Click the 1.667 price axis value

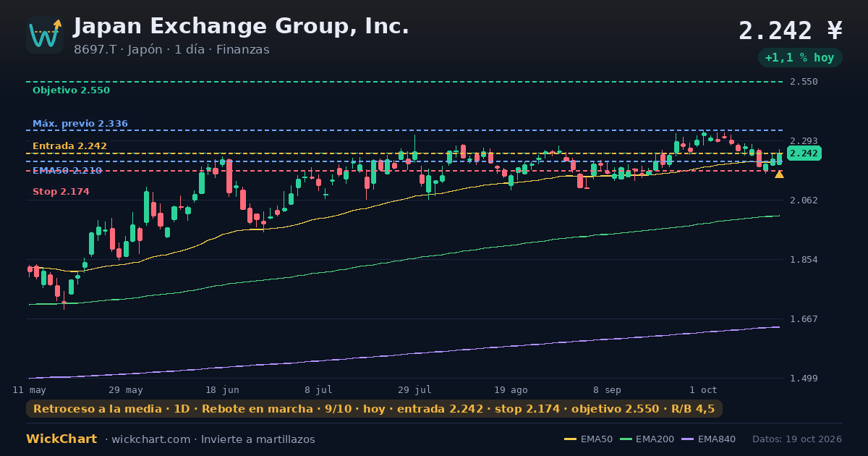coord(804,319)
